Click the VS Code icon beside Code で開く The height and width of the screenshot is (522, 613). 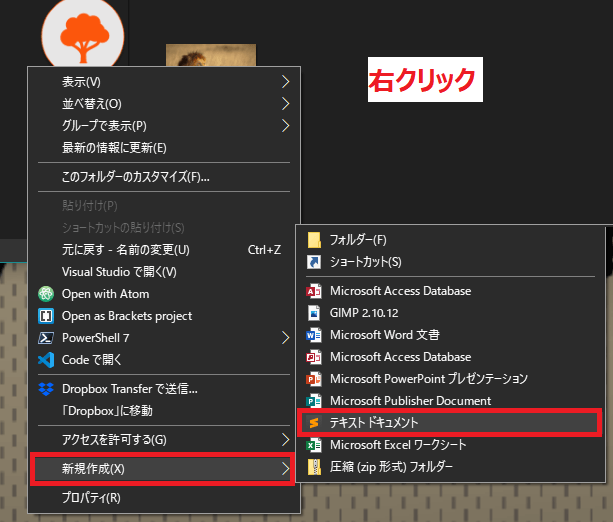45,360
